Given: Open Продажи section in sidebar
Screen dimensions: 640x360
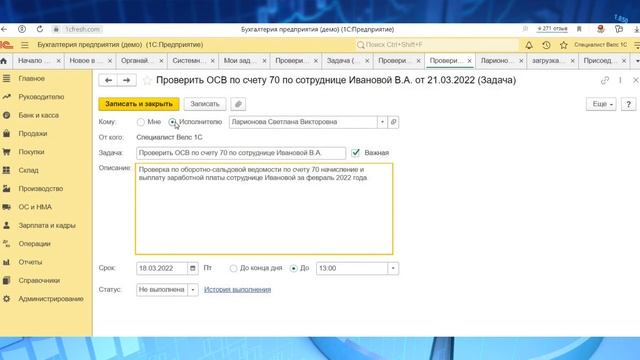Looking at the screenshot, I should click(33, 133).
